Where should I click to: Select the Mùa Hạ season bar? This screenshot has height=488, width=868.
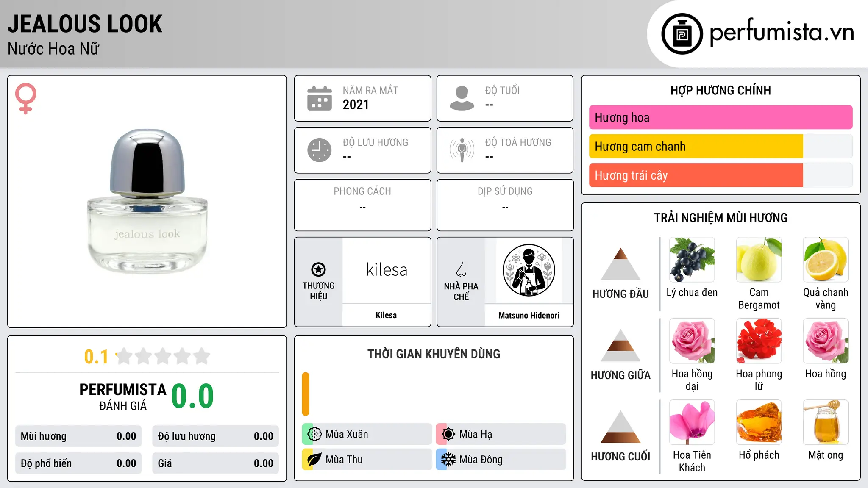[501, 434]
